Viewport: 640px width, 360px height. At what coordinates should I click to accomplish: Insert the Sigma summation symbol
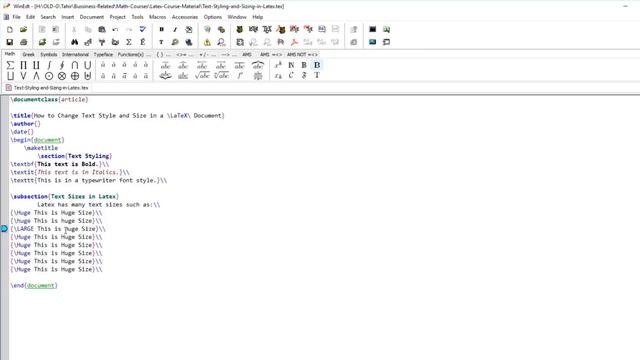click(x=10, y=65)
